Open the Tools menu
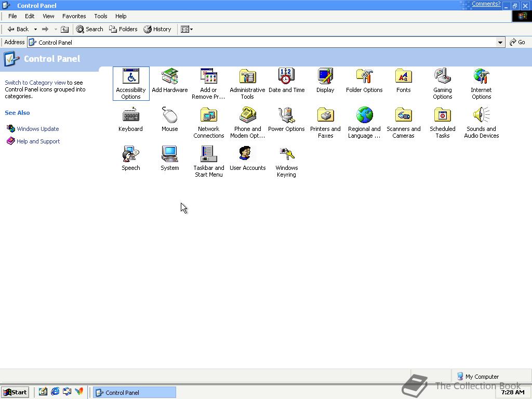532x399 pixels. coord(100,16)
